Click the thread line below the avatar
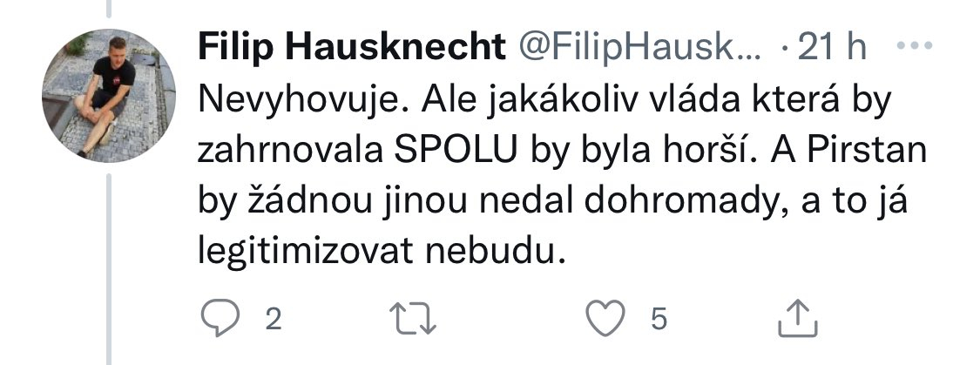The image size is (980, 365). (109, 261)
